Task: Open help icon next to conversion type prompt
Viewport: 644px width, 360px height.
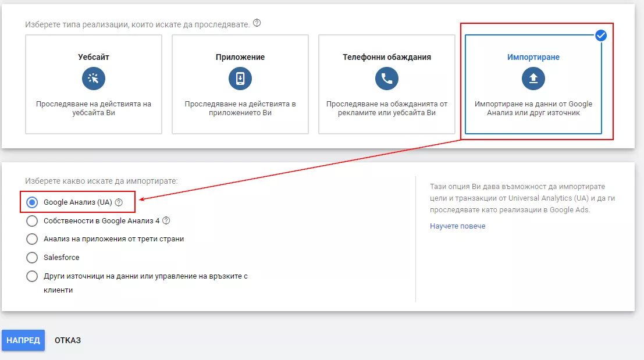Action: pos(257,23)
